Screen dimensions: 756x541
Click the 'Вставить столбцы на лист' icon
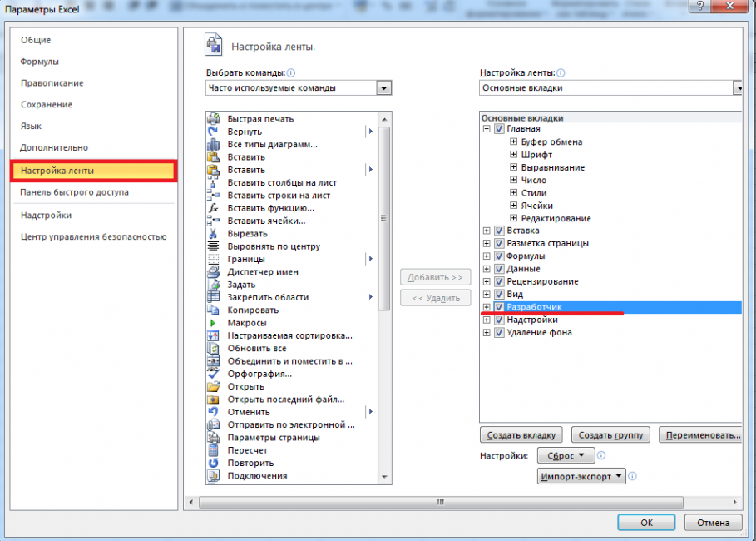pos(213,182)
